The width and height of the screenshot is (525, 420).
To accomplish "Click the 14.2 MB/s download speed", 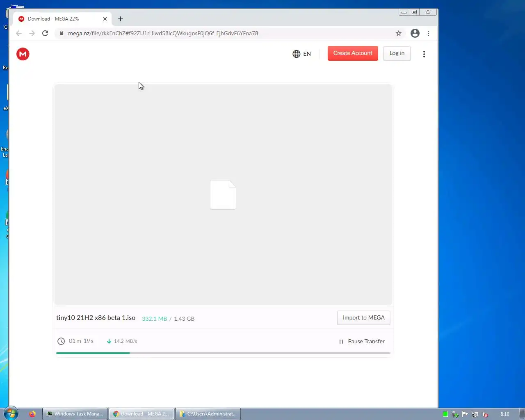I will [126, 341].
